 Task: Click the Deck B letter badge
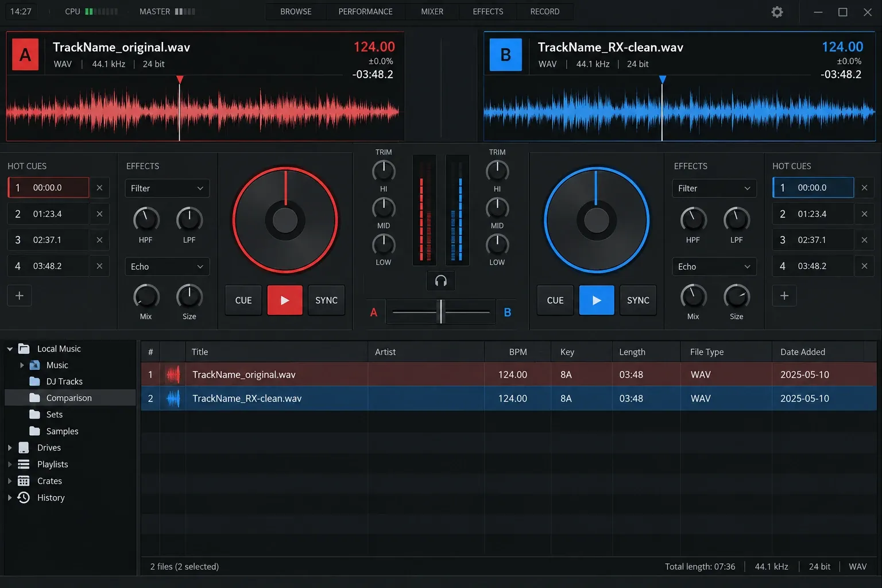(x=505, y=55)
